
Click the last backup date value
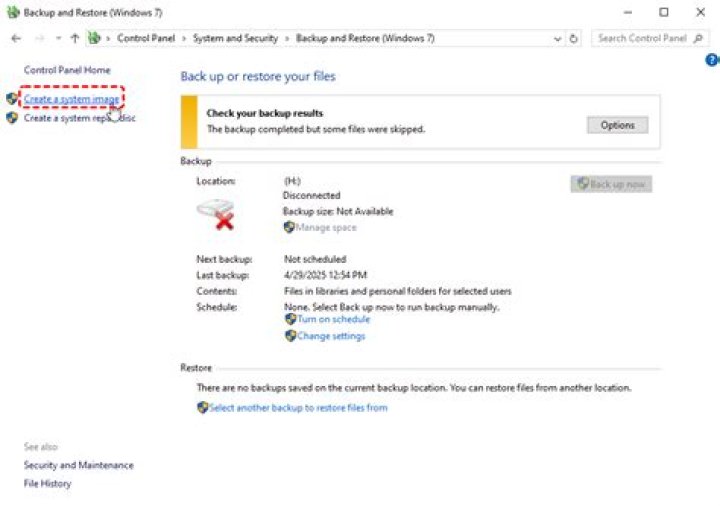(x=326, y=275)
